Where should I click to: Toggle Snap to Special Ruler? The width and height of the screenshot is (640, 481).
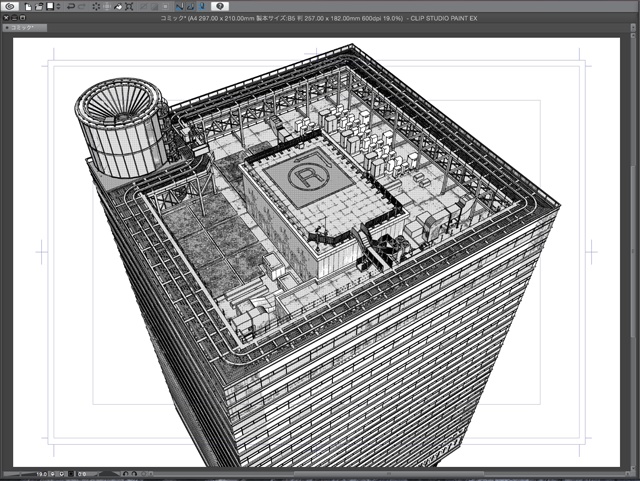coord(190,7)
